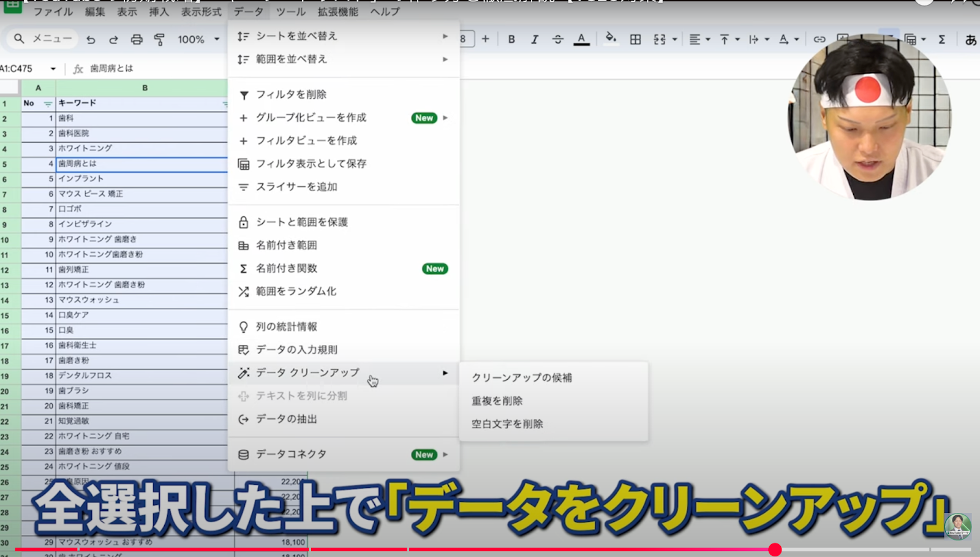Click the undo arrow in toolbar
The image size is (980, 557).
point(91,39)
